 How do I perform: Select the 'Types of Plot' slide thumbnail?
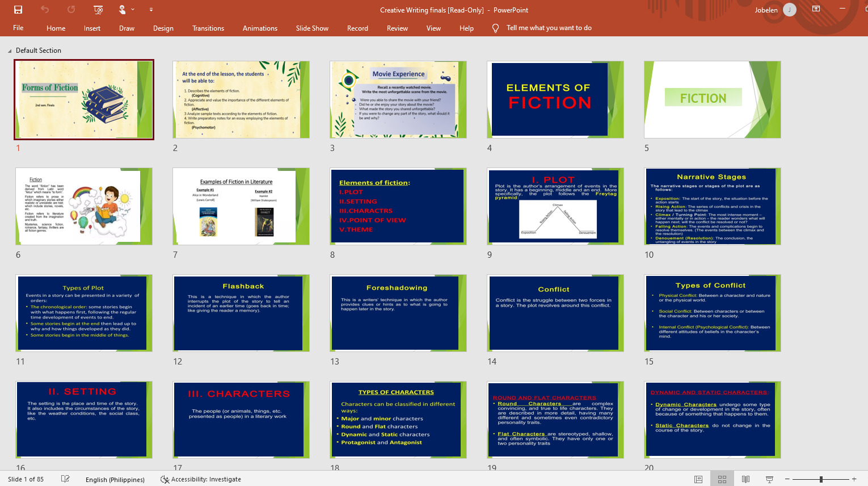coord(84,313)
